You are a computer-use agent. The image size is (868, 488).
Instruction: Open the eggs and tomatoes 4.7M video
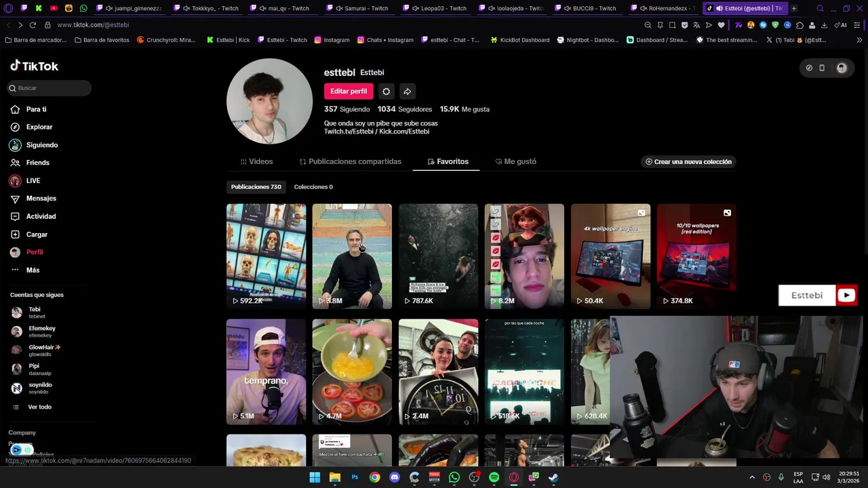pos(352,371)
